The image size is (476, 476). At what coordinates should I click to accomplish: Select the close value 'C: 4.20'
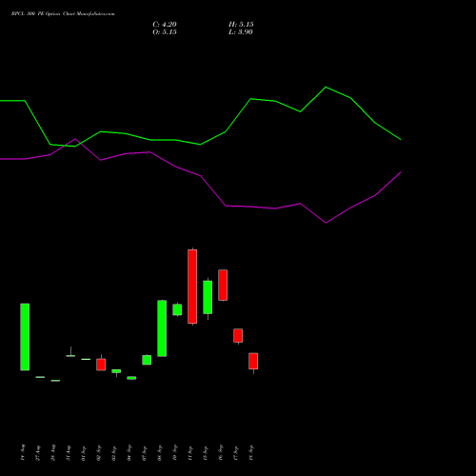click(x=165, y=25)
